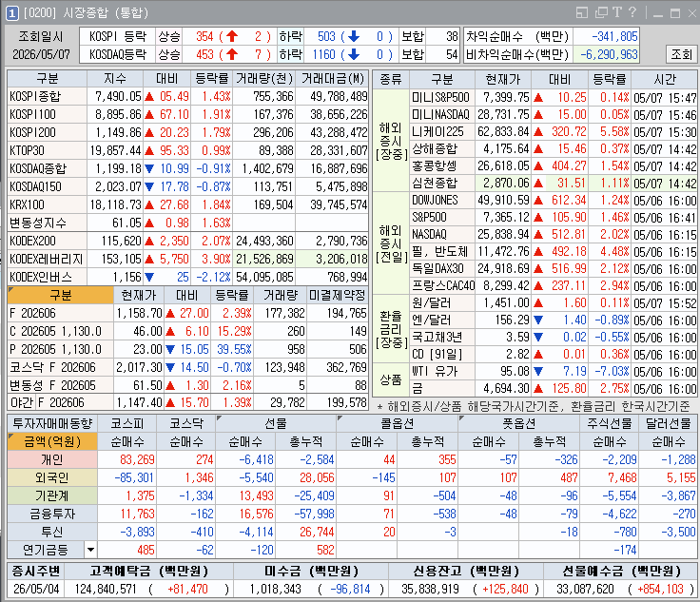Click the 외국인 investor row label

pyautogui.click(x=52, y=478)
